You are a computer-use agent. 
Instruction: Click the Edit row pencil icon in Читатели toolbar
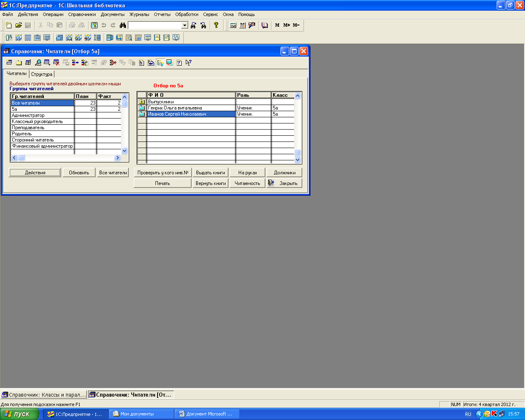[28, 63]
